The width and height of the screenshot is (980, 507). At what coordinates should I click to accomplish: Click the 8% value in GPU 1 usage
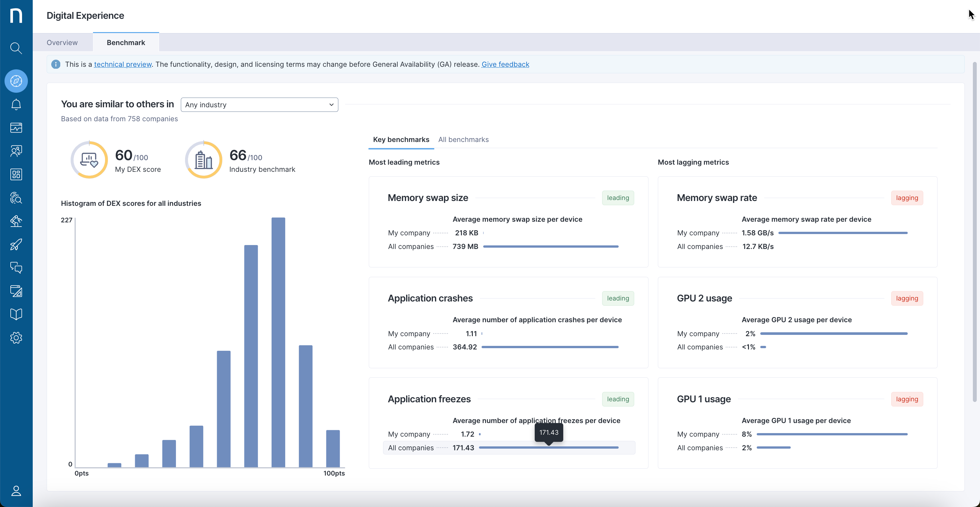(746, 434)
